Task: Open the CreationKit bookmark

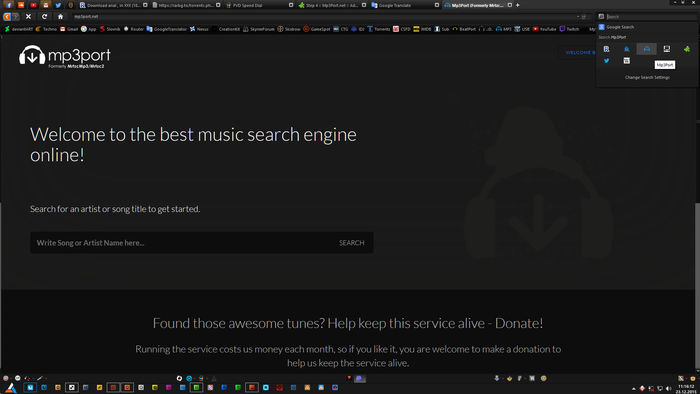Action: coord(226,29)
